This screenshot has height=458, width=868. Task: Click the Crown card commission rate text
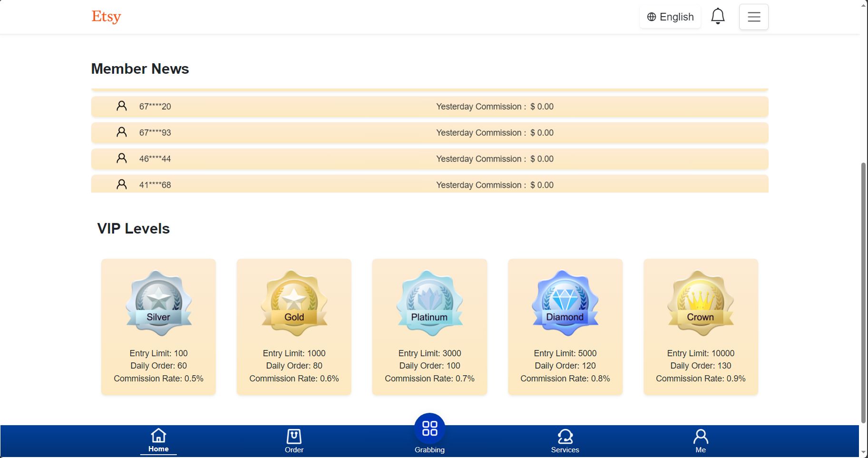tap(700, 378)
